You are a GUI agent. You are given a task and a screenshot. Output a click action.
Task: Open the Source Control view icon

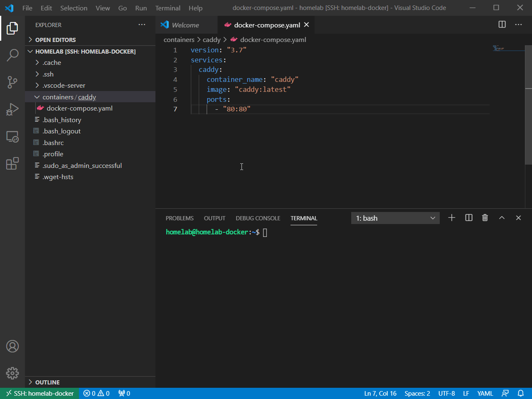12,82
